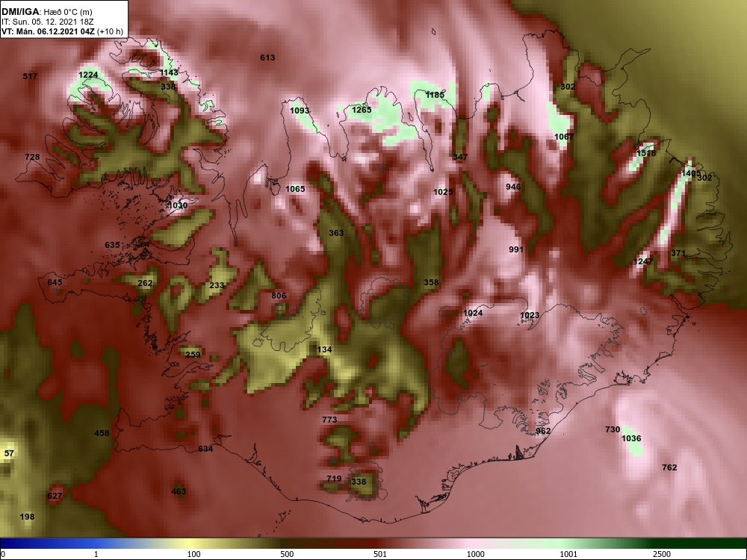Click the map value 634
747x560 pixels.
point(205,449)
